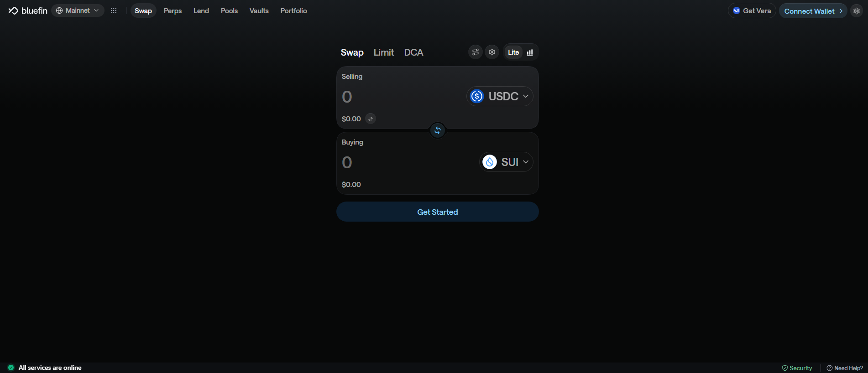This screenshot has width=868, height=373.
Task: Select the Lite view mode
Action: coord(513,52)
